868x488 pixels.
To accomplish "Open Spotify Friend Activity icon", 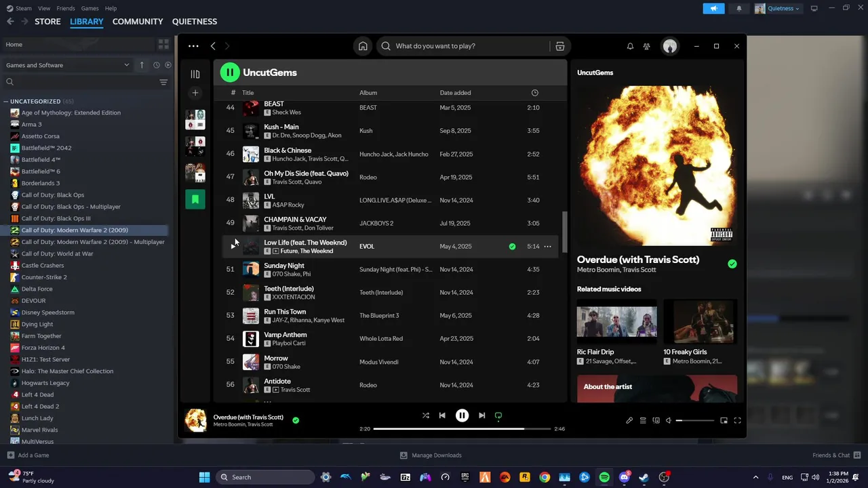I will click(x=647, y=46).
